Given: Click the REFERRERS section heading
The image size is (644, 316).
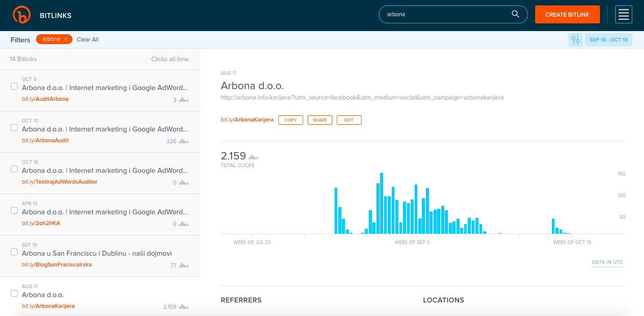Looking at the screenshot, I should point(241,300).
